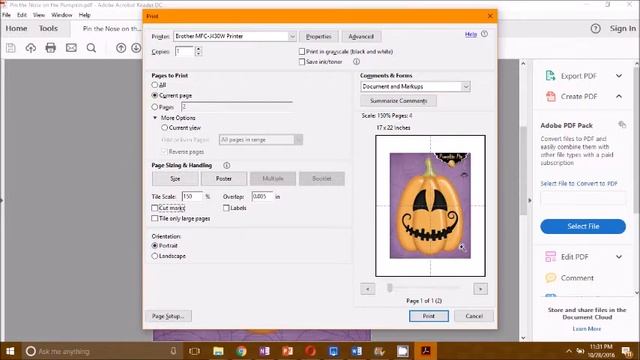Click the copies stepper arrows
This screenshot has width=640, height=360.
(198, 51)
